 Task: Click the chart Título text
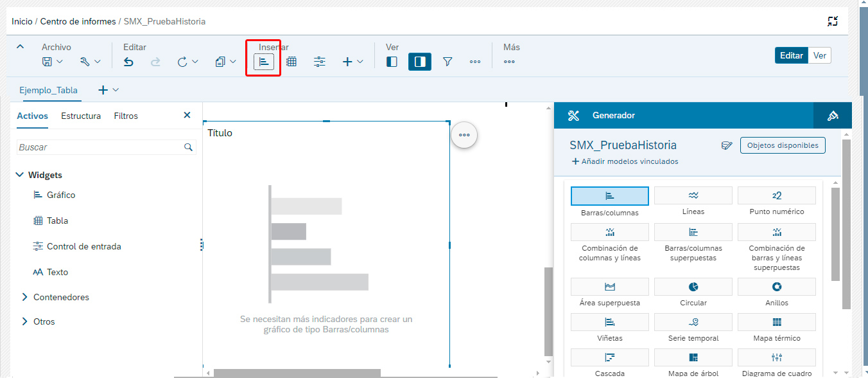coord(220,133)
